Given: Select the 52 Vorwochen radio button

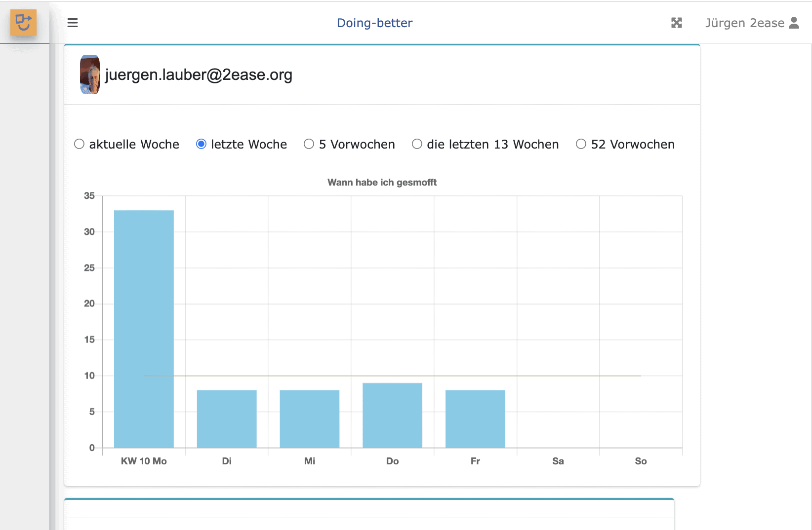Looking at the screenshot, I should (581, 144).
